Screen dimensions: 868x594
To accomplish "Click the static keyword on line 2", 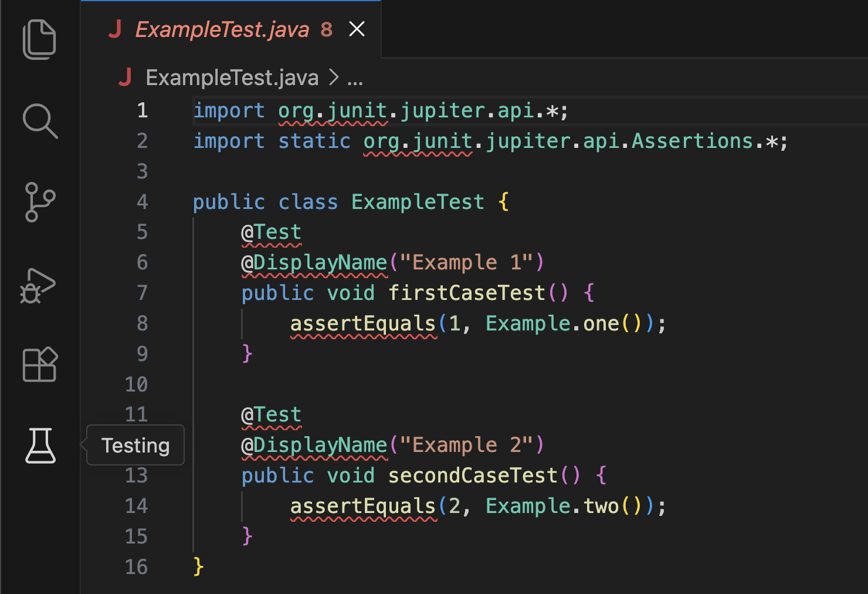I will point(314,141).
